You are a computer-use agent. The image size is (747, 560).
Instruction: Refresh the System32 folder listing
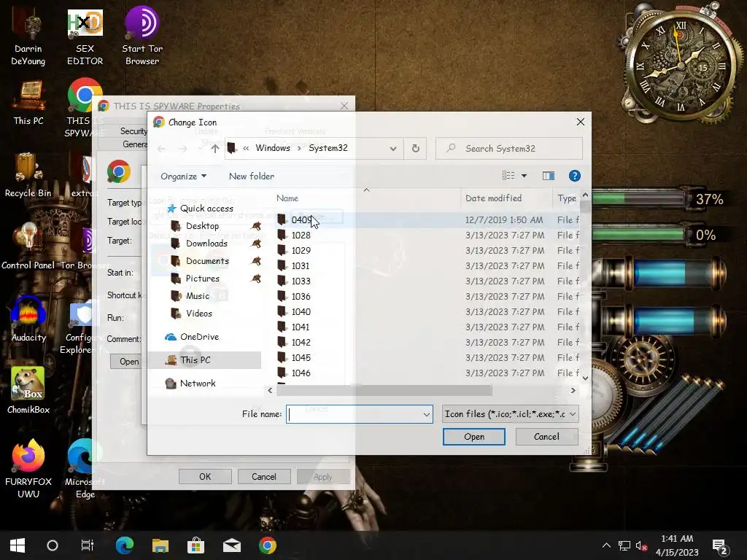coord(415,148)
